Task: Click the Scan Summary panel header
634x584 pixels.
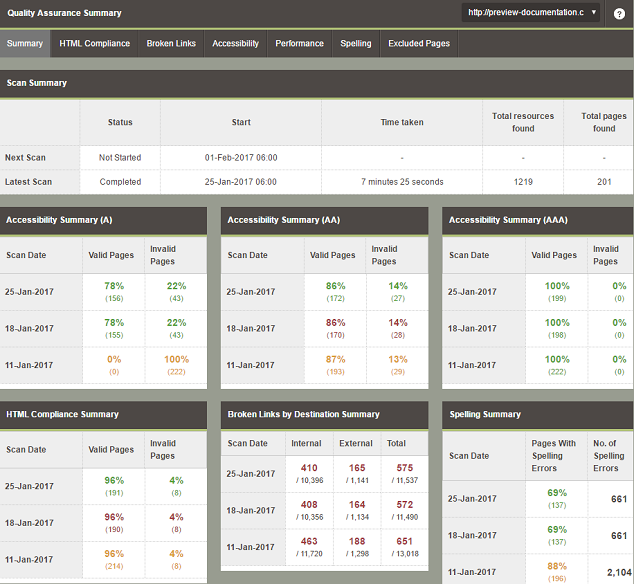Action: pos(317,83)
